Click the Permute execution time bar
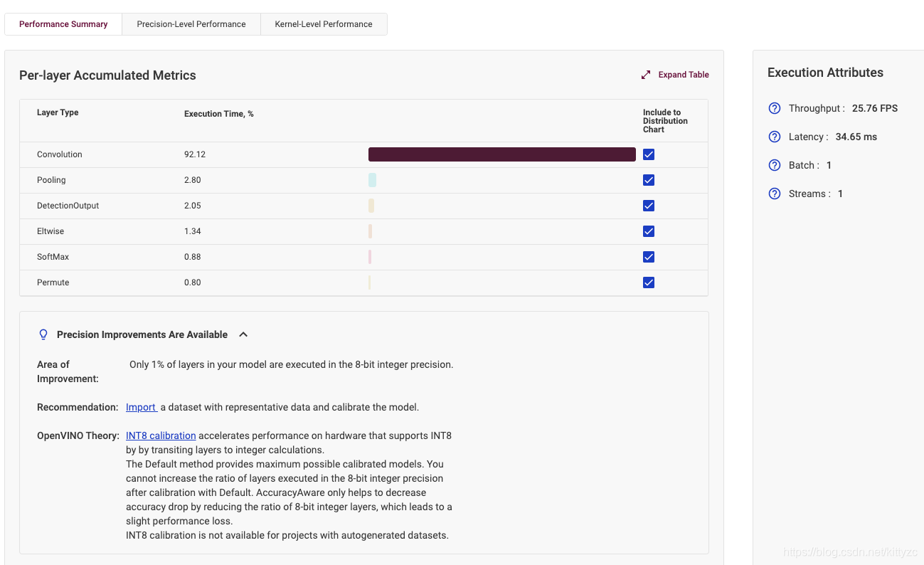 pos(370,282)
